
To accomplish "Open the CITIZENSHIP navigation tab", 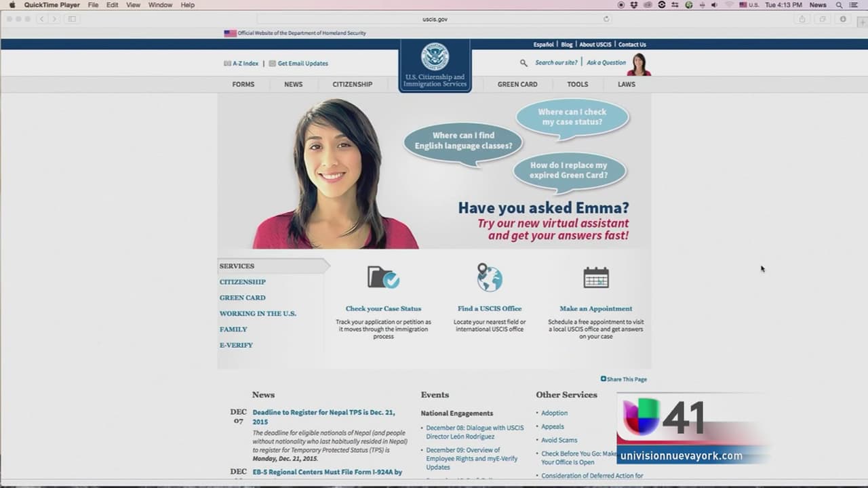I will click(x=352, y=85).
